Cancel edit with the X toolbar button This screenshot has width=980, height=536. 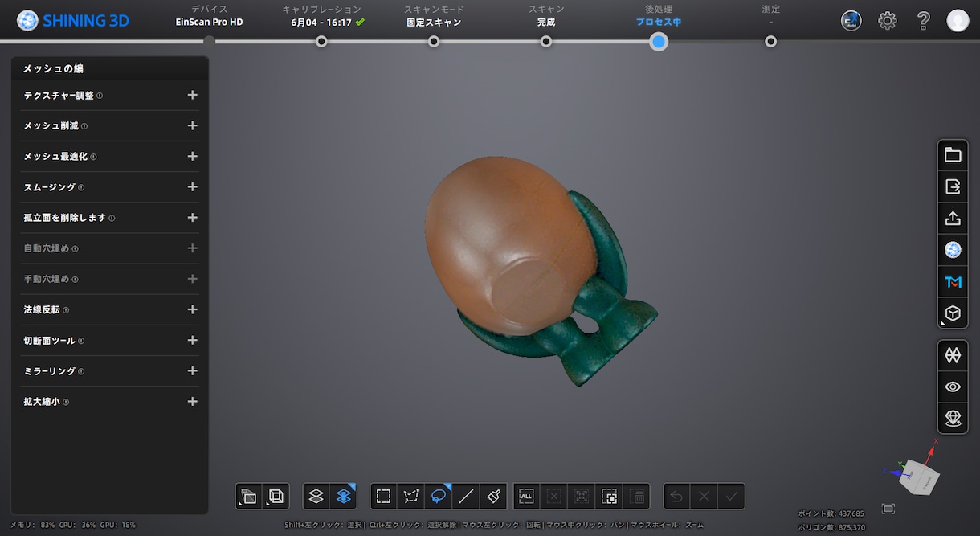coord(704,497)
